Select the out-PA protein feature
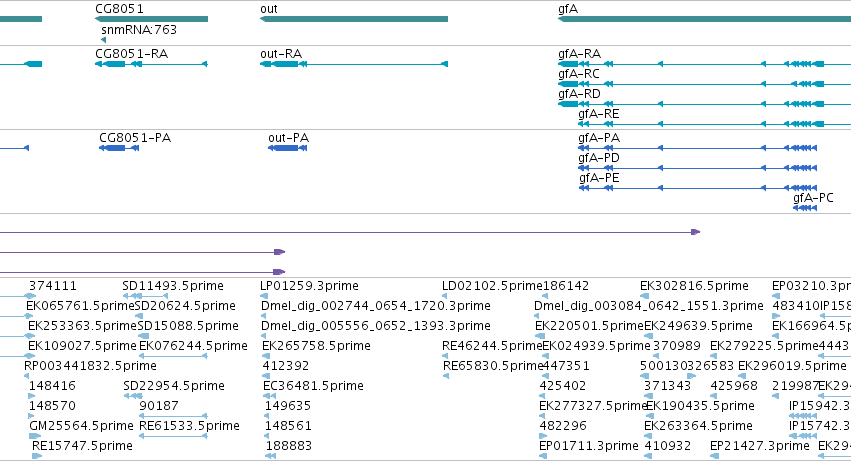851x461 pixels. point(288,148)
